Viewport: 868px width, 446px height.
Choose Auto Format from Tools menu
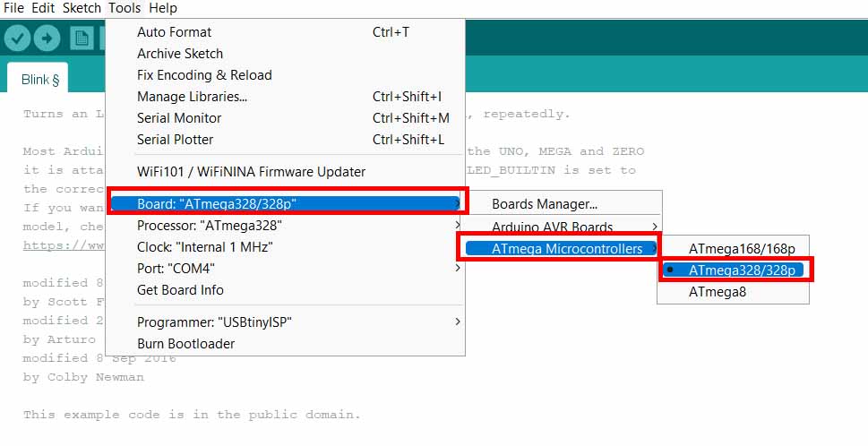point(286,32)
